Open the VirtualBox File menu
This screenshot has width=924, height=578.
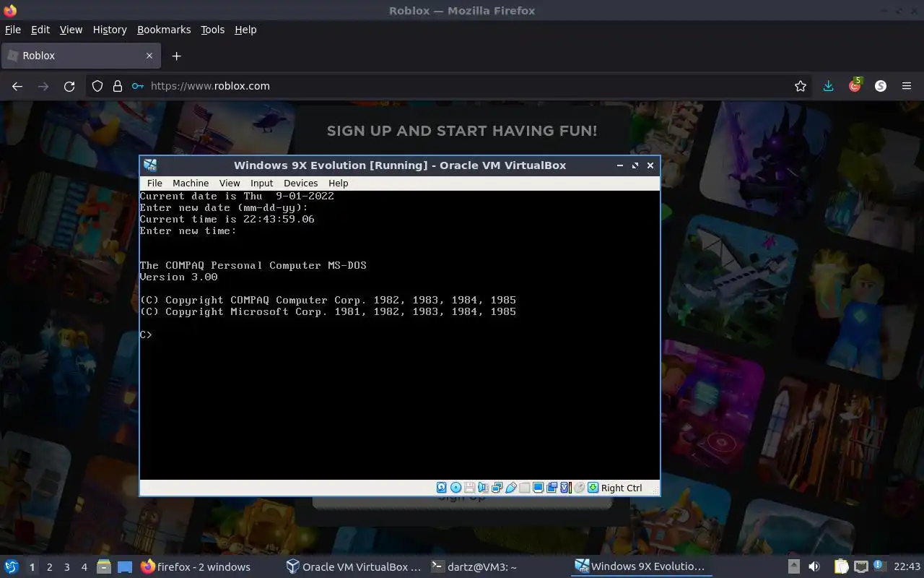pos(154,183)
